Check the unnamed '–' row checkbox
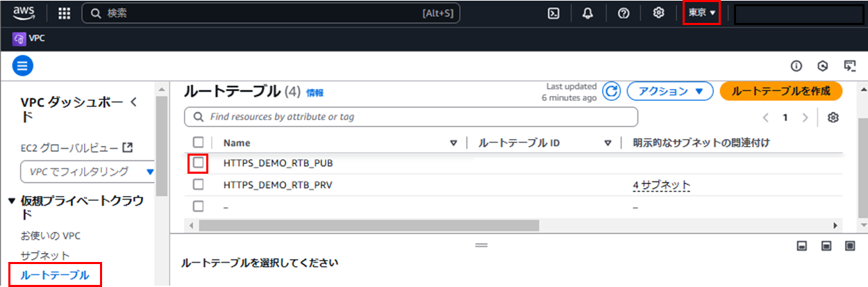The image size is (868, 287). click(199, 206)
